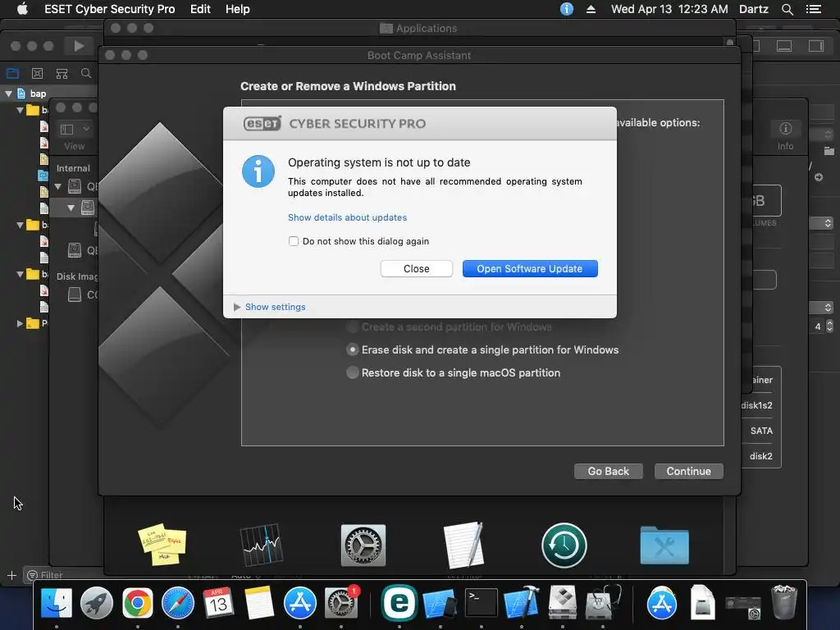The image size is (840, 630).
Task: Open the Notes app in Dock
Action: pos(259,603)
